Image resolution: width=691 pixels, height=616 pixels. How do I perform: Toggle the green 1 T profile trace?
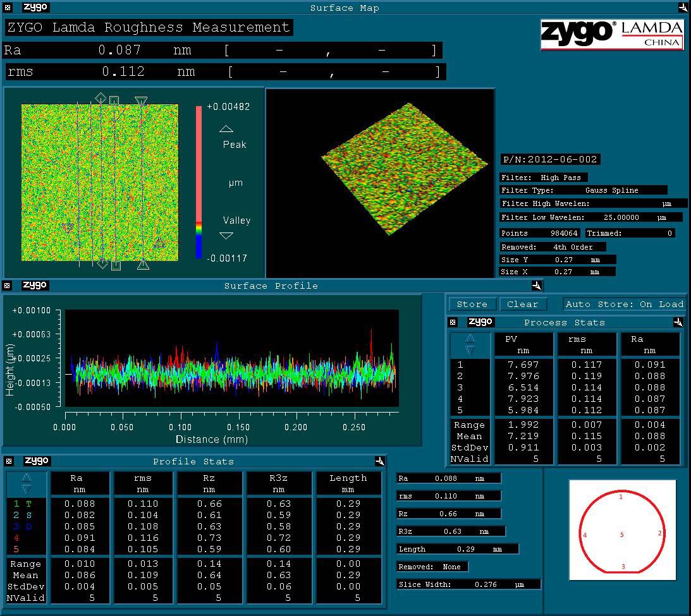[x=23, y=504]
